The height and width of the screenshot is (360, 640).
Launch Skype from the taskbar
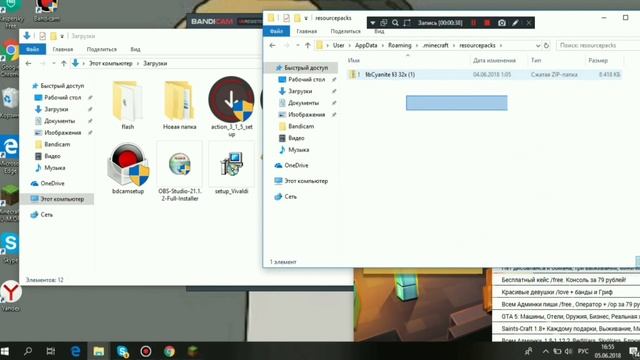(x=122, y=351)
